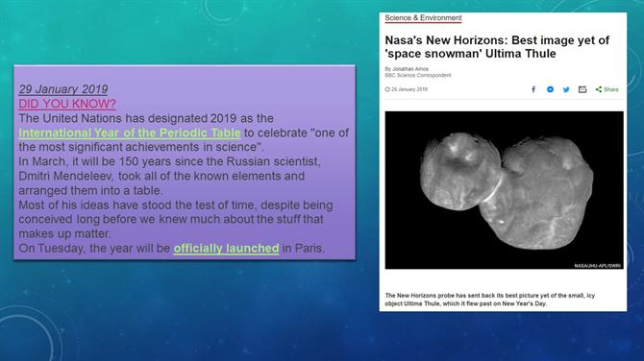Image resolution: width=644 pixels, height=361 pixels.
Task: Click the caption about New Horizons probe
Action: click(489, 300)
